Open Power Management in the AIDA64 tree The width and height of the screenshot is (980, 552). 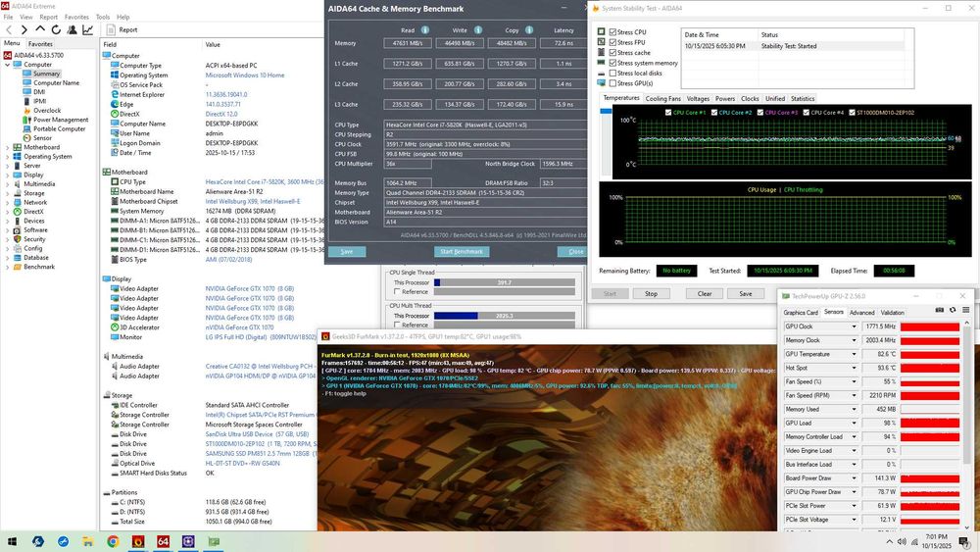(x=61, y=120)
